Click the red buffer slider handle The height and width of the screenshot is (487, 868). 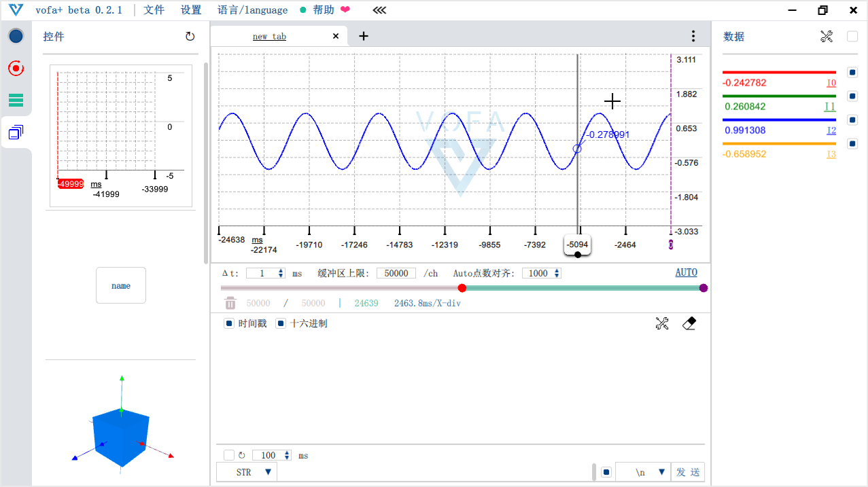(x=462, y=288)
